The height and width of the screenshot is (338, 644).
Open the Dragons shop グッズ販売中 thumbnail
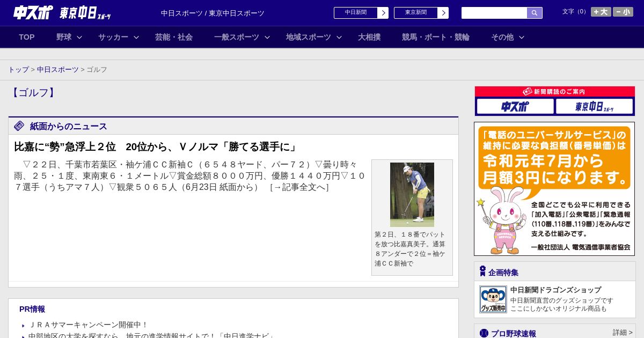pos(493,299)
